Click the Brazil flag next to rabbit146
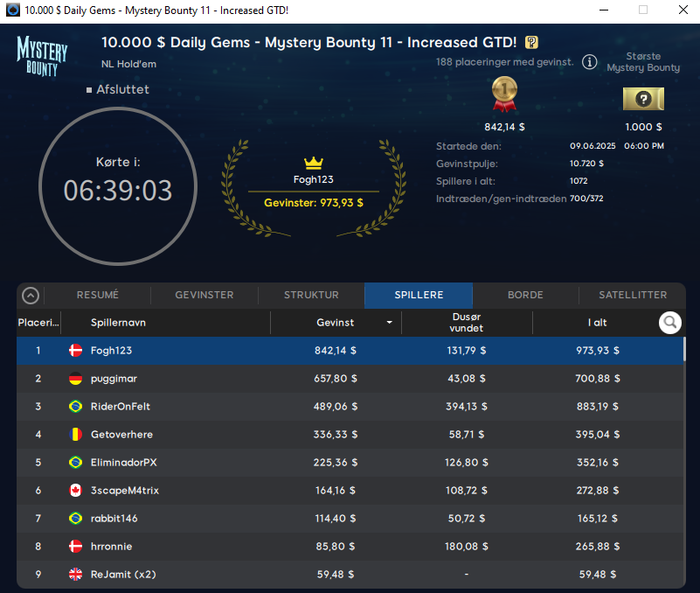700x593 pixels. (x=75, y=519)
